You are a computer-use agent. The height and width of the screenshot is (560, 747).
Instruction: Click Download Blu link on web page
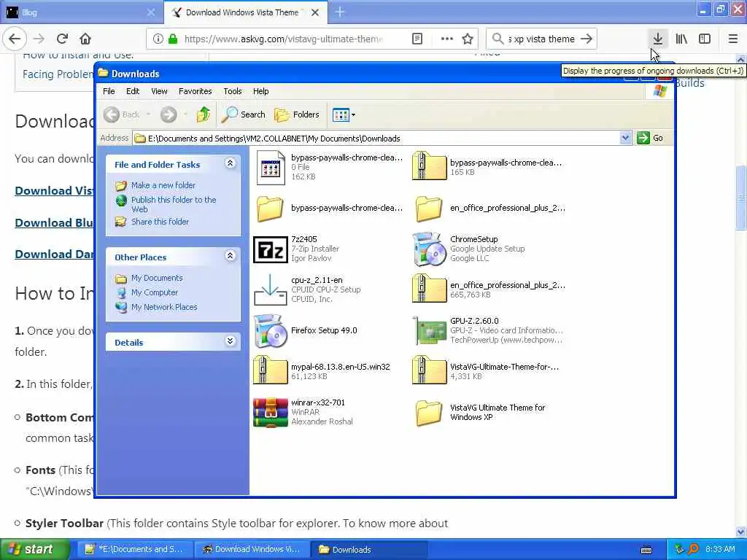point(54,223)
